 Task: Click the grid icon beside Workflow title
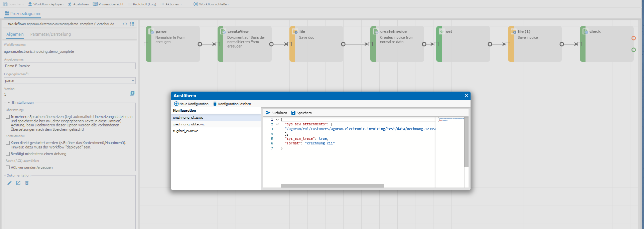(132, 24)
